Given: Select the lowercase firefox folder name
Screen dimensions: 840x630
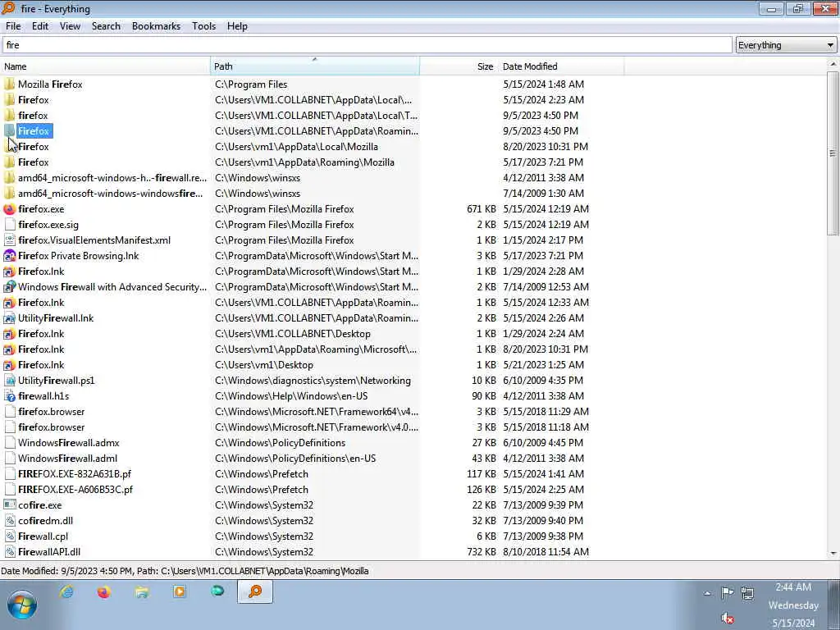Looking at the screenshot, I should [x=33, y=115].
